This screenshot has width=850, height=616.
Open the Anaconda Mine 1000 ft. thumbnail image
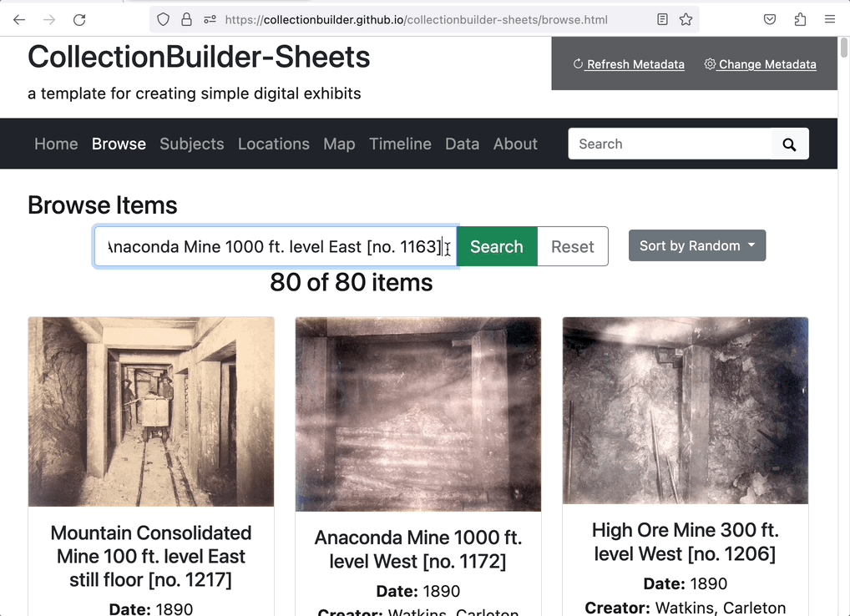click(x=417, y=412)
